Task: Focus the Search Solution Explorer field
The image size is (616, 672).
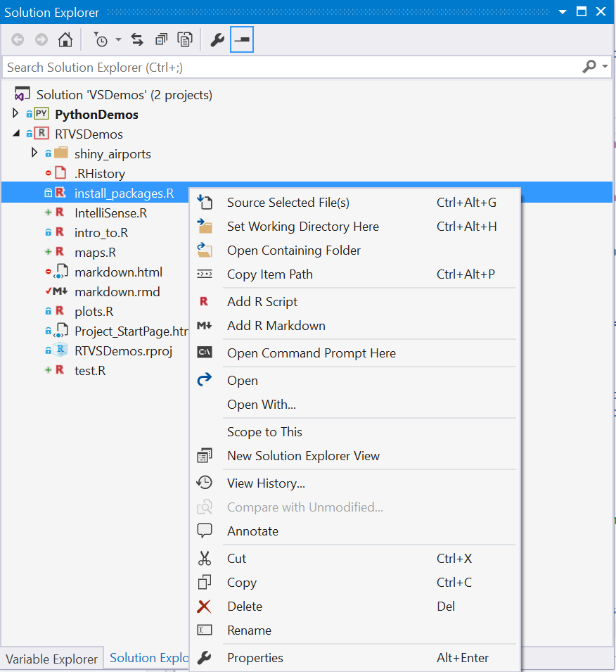Action: click(291, 68)
